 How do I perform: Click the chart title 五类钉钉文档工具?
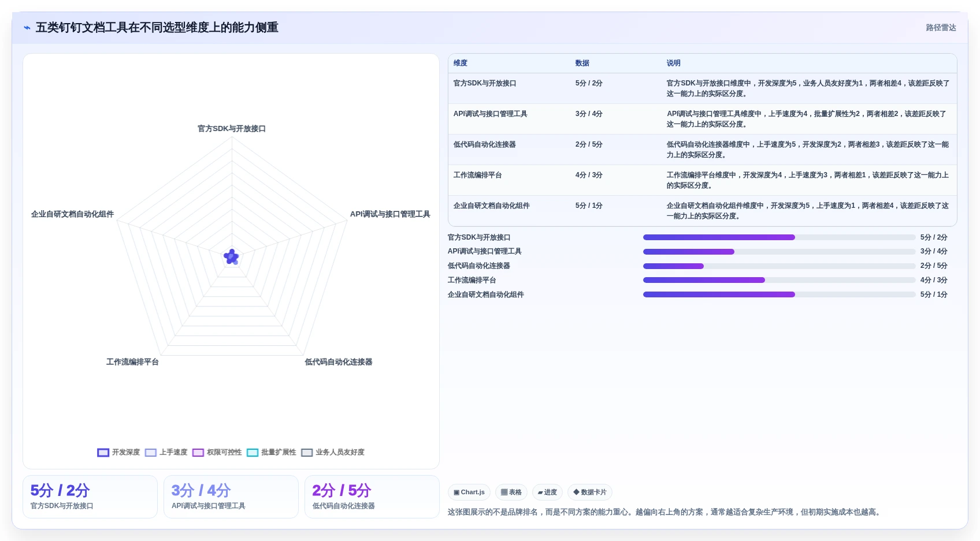coord(157,28)
